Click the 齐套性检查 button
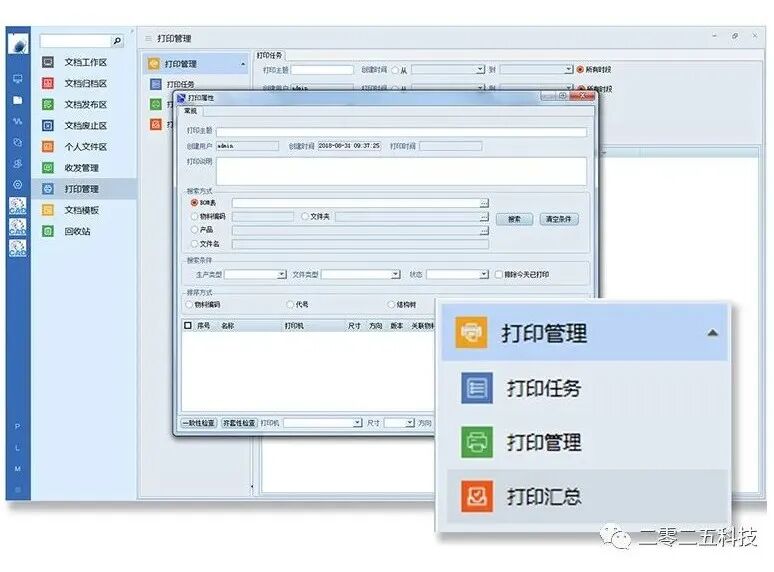The height and width of the screenshot is (572, 774). (x=239, y=423)
